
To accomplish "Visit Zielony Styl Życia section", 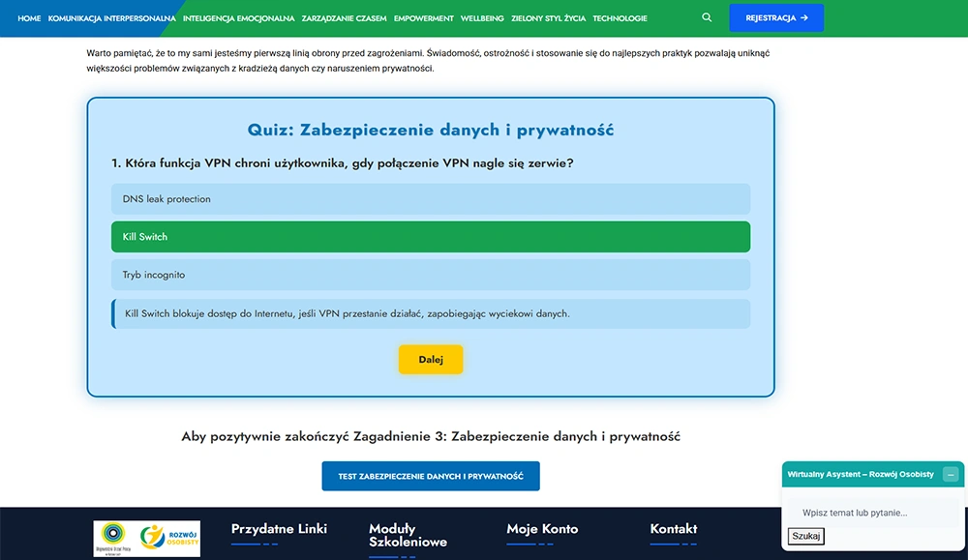I will pos(548,18).
